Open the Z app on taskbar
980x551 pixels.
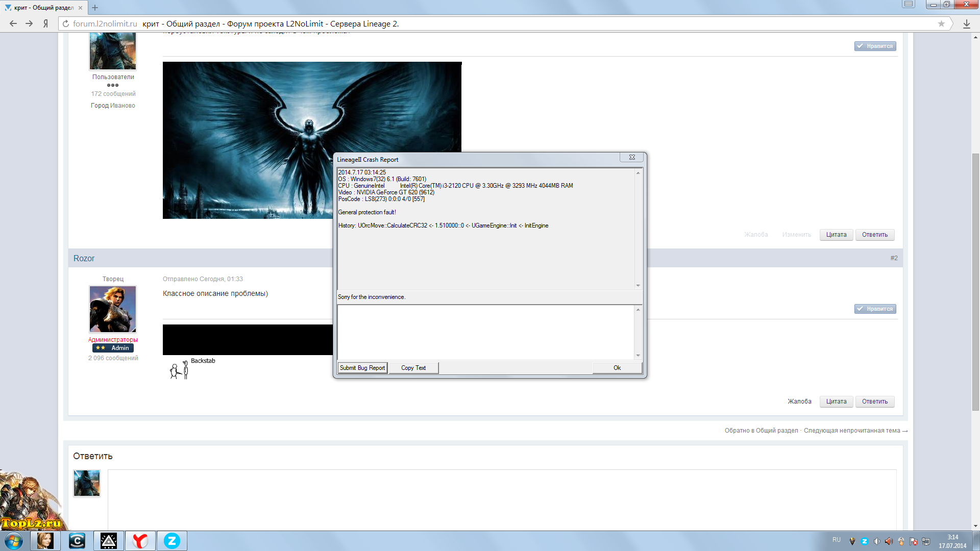172,541
